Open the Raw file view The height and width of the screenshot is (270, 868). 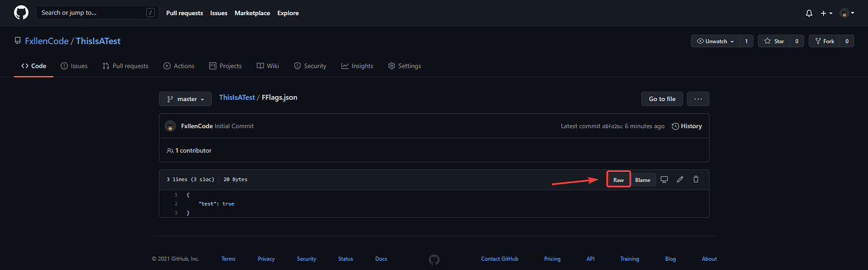point(619,180)
